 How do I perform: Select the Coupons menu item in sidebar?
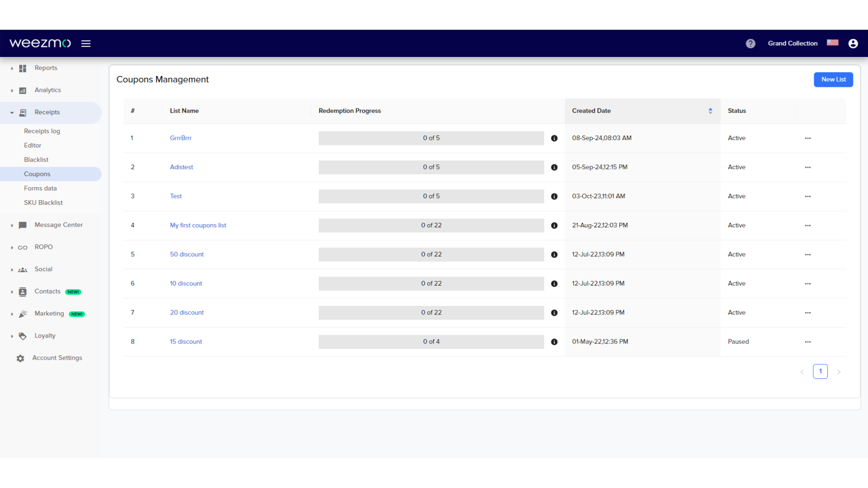37,174
